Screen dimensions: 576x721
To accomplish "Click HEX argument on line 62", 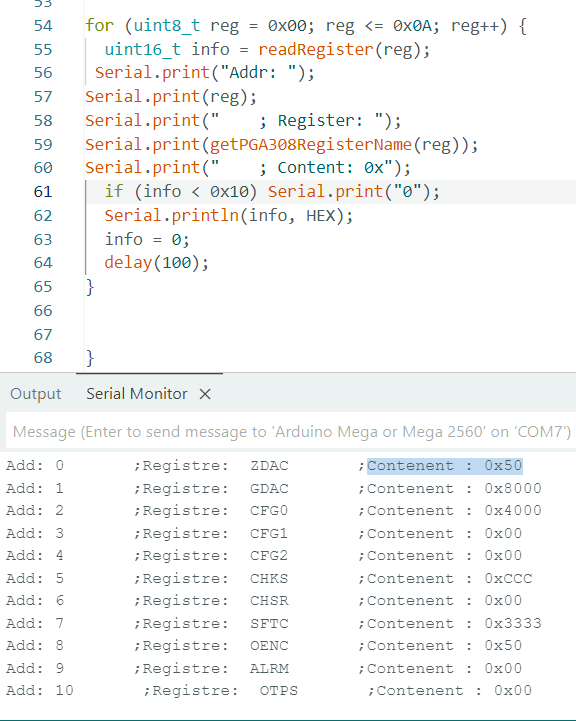I will coord(320,216).
